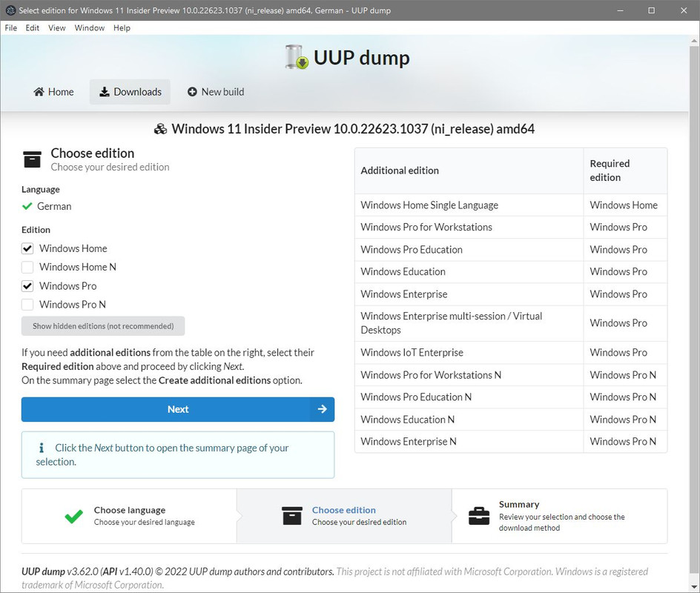Click the Windows Home Single Language cell
Image resolution: width=700 pixels, height=593 pixels.
tap(469, 205)
